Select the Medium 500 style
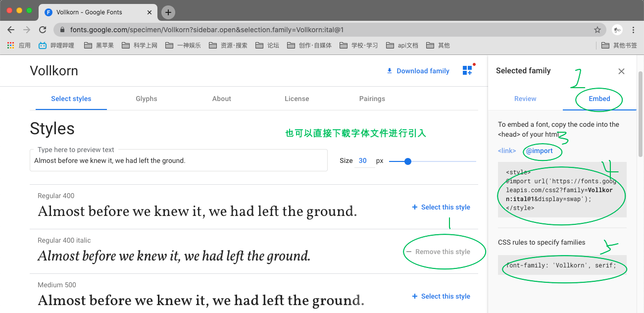This screenshot has width=644, height=313. [x=441, y=296]
